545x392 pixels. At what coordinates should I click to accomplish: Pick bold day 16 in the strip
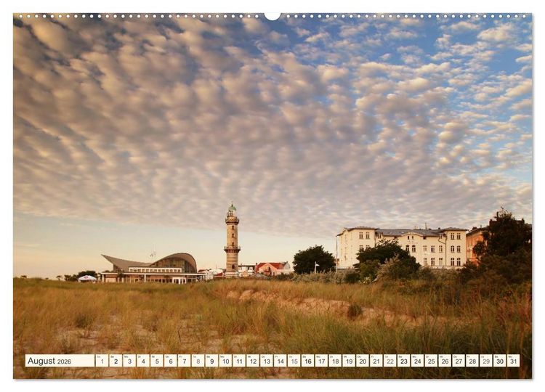click(307, 360)
